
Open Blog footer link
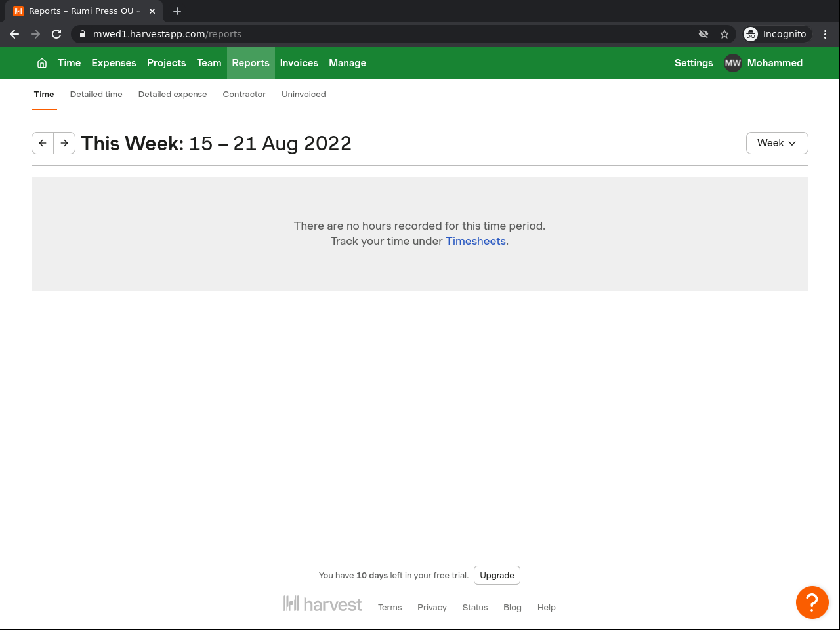[x=513, y=608]
